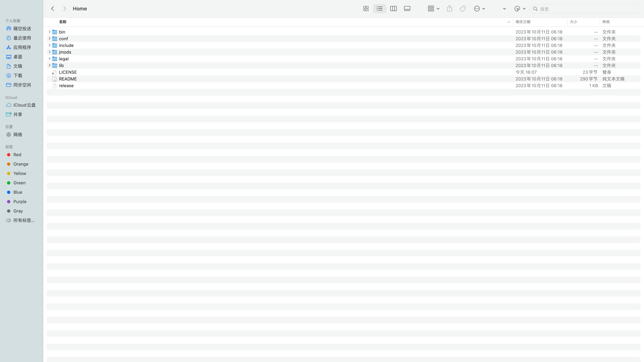Select the LICENSE file name
This screenshot has height=362, width=644.
pyautogui.click(x=68, y=72)
